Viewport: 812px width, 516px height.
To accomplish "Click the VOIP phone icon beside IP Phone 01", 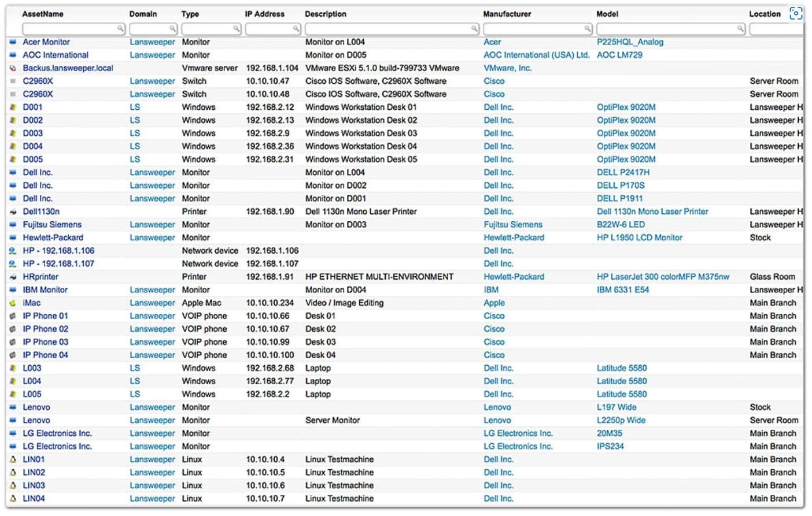I will click(13, 316).
